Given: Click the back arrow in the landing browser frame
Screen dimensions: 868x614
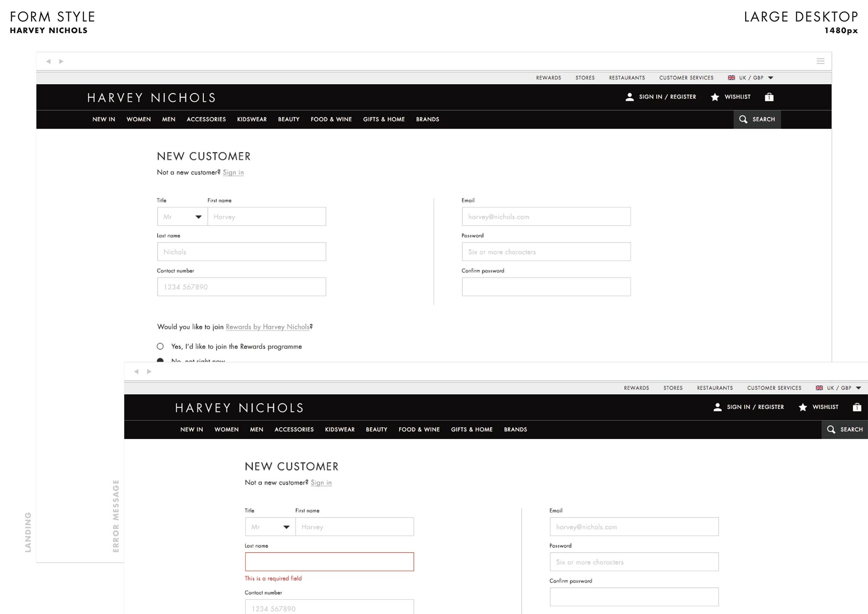Looking at the screenshot, I should coord(48,61).
